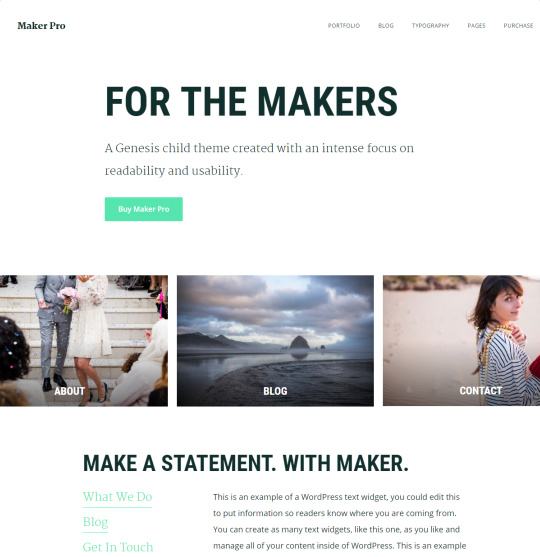The width and height of the screenshot is (540, 557).
Task: Open the photo of woman in striped shirt
Action: tap(461, 340)
